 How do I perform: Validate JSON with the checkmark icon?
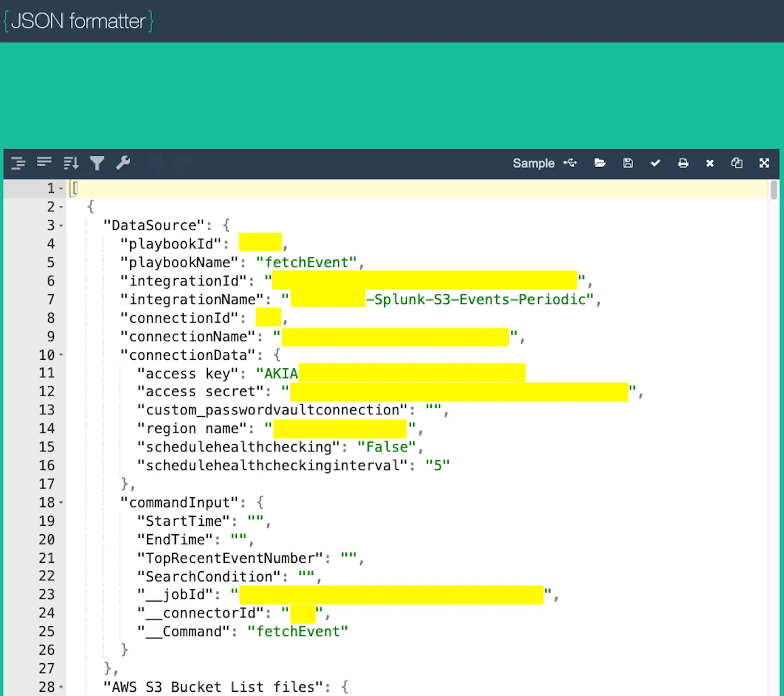(655, 163)
